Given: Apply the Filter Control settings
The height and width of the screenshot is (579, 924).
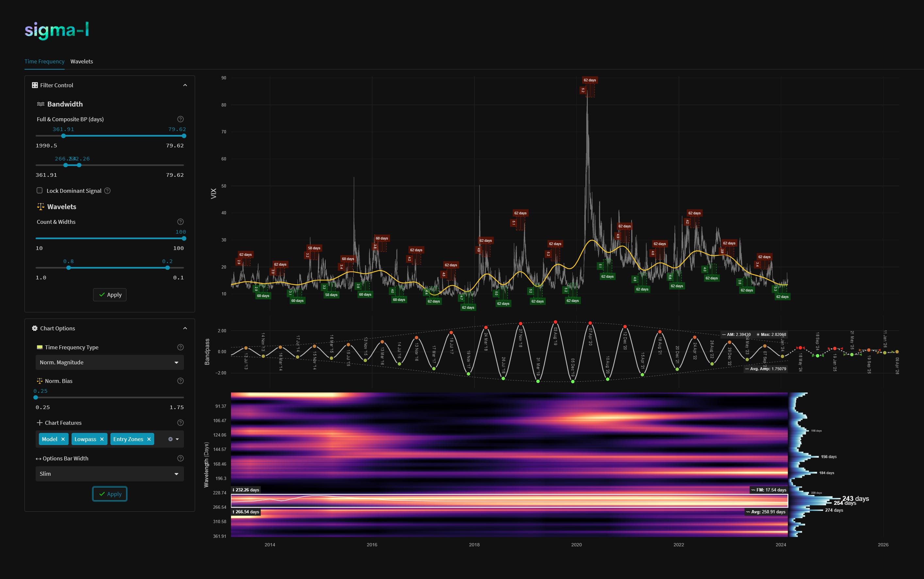Looking at the screenshot, I should pos(110,294).
